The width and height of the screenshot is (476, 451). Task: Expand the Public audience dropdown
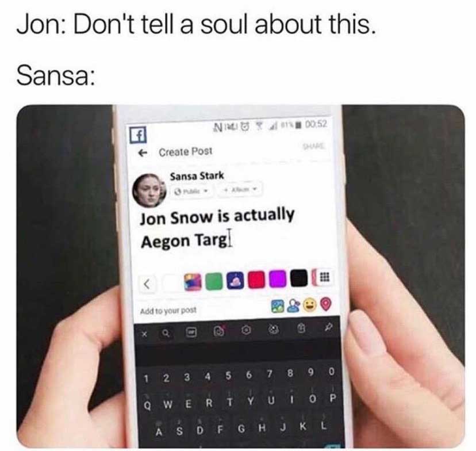coord(192,192)
